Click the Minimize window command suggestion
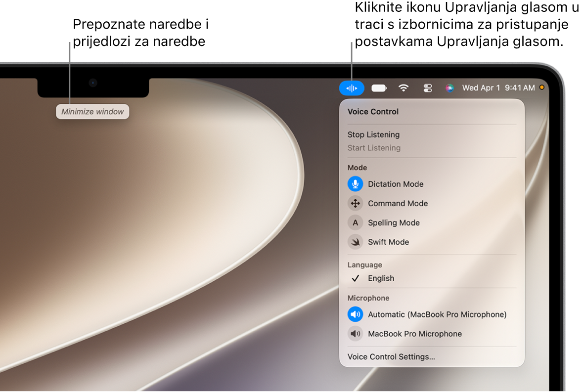Viewport: 584px width, 392px height. [x=93, y=112]
